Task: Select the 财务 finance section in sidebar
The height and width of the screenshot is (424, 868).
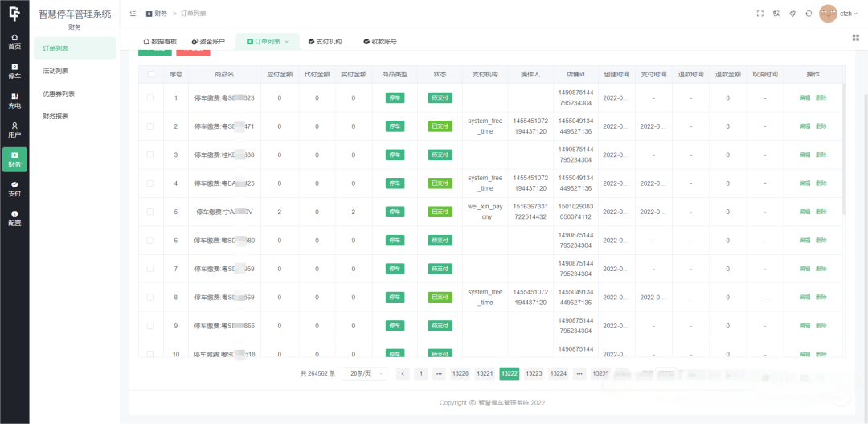Action: tap(14, 159)
